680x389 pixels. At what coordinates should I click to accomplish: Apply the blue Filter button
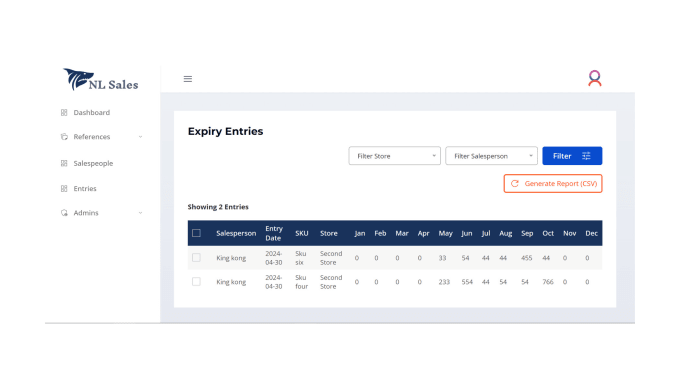(x=572, y=156)
